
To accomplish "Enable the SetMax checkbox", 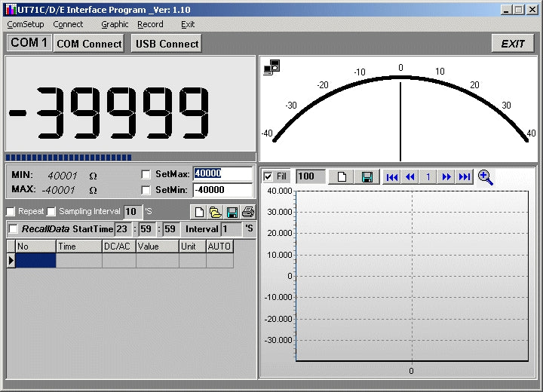I will [146, 174].
